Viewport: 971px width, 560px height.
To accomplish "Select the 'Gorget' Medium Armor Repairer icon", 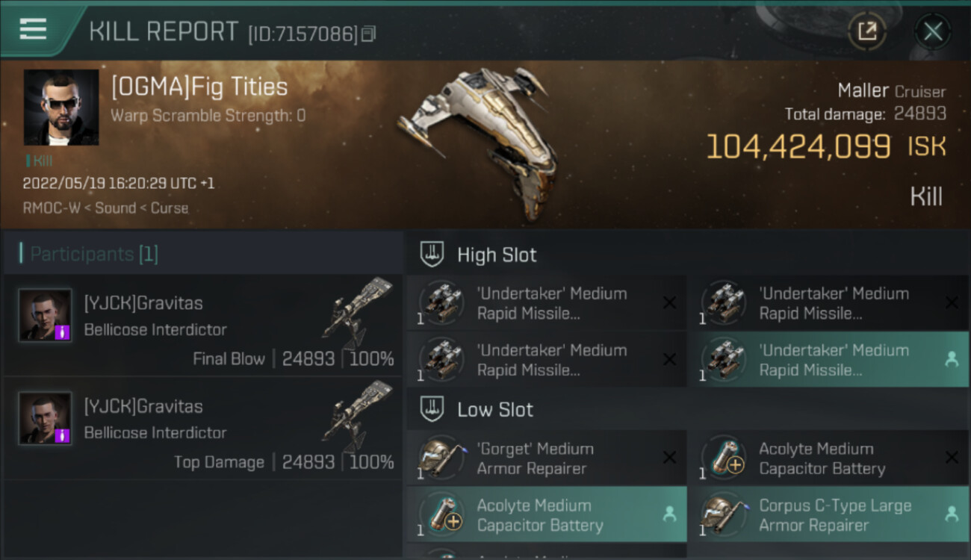I will click(441, 458).
